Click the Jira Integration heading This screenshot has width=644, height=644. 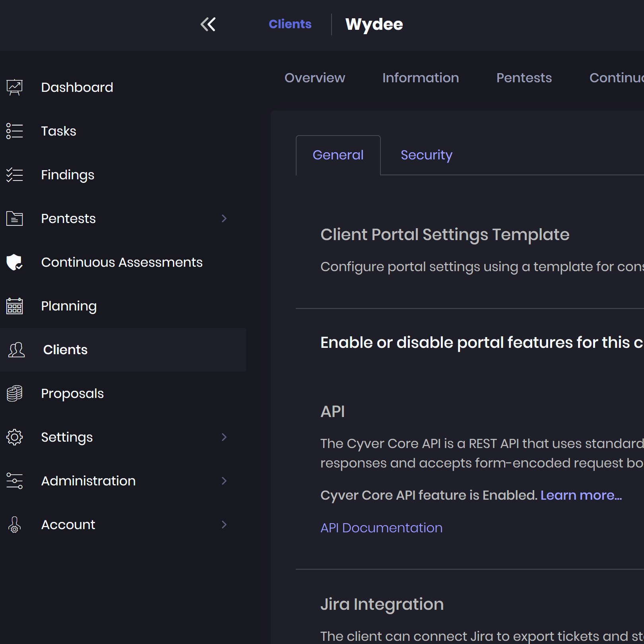click(382, 604)
